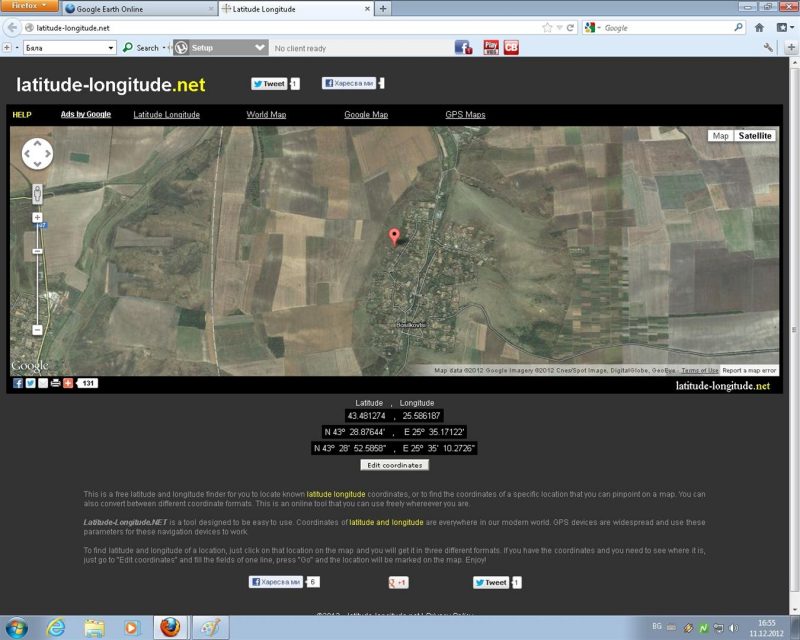Viewport: 800px width, 640px height.
Task: Open the World Map menu link
Action: coord(266,115)
